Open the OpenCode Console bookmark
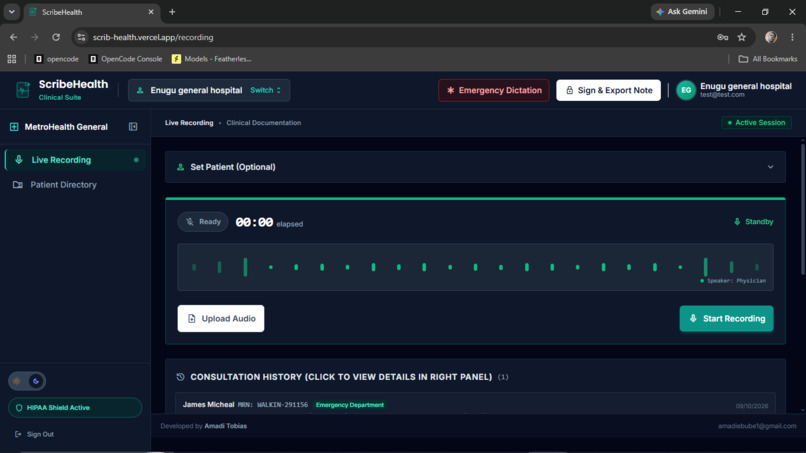806x453 pixels. tap(126, 59)
